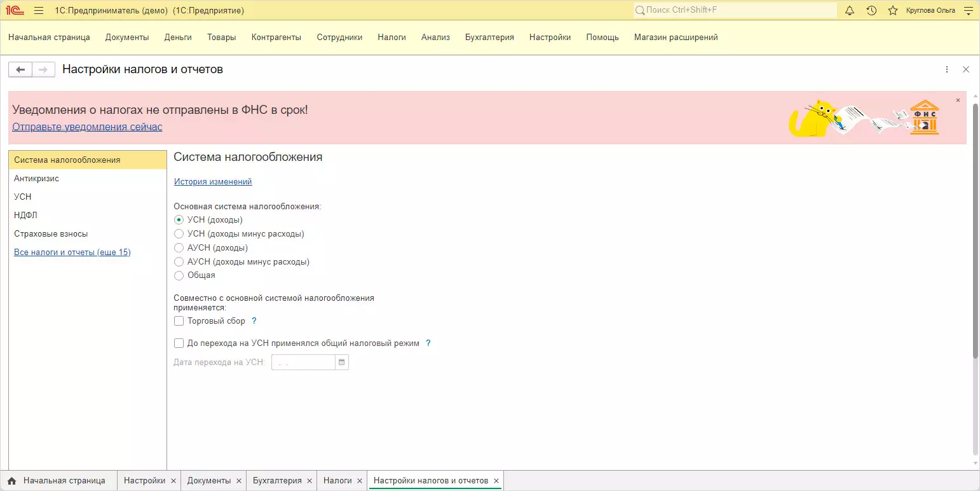Image resolution: width=980 pixels, height=491 pixels.
Task: Click the home icon in bottom tab bar
Action: 11,481
